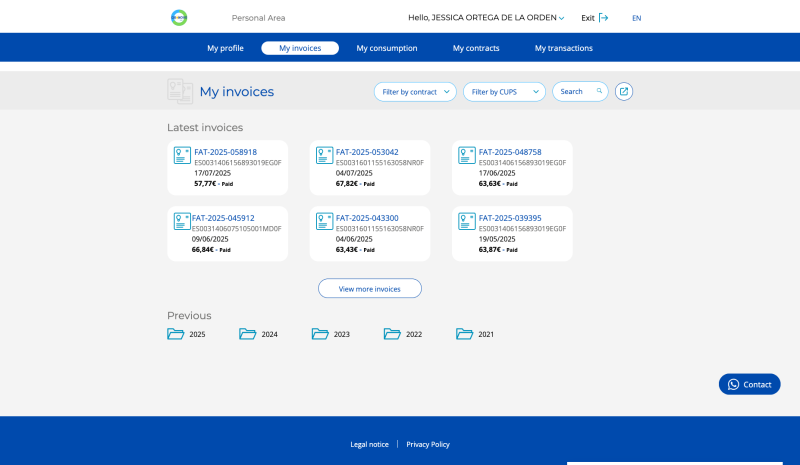
Task: Click the 57,77€ Paid amount
Action: [213, 184]
